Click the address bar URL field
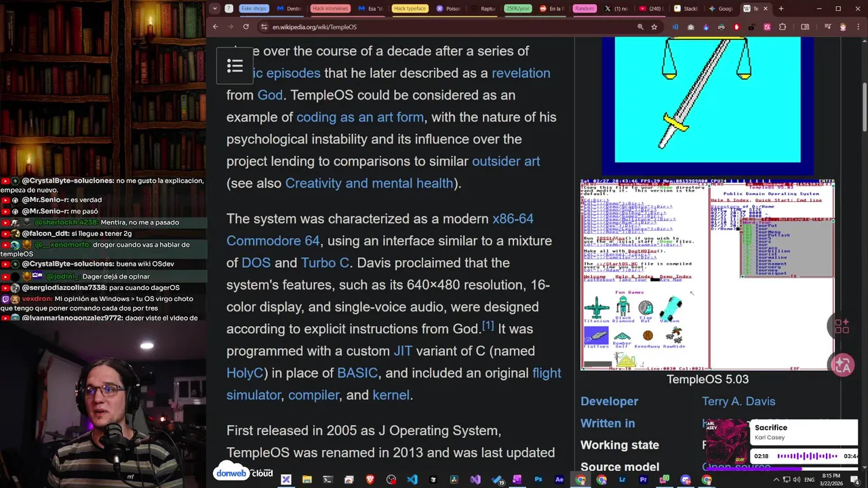 448,26
